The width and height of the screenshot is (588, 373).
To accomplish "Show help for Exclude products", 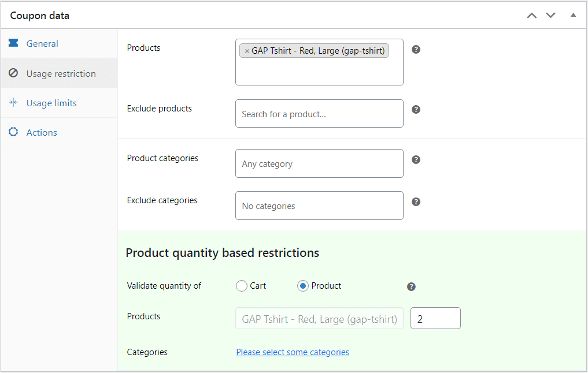I will [x=416, y=109].
